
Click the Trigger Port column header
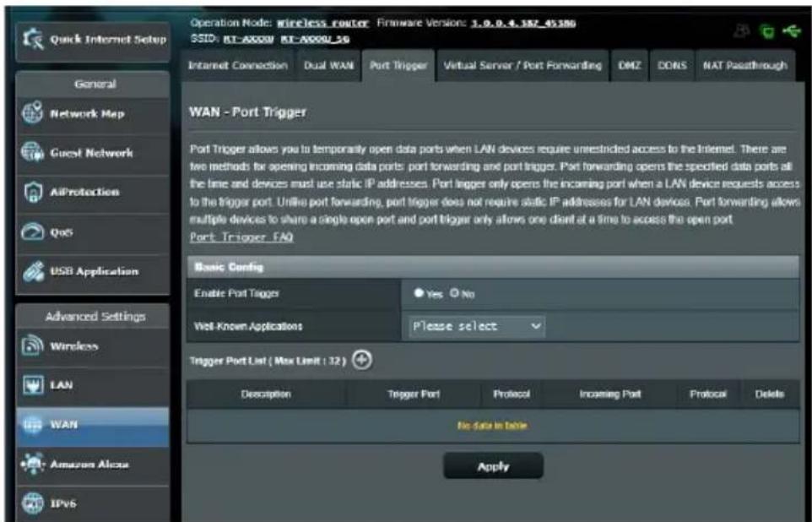tap(414, 394)
